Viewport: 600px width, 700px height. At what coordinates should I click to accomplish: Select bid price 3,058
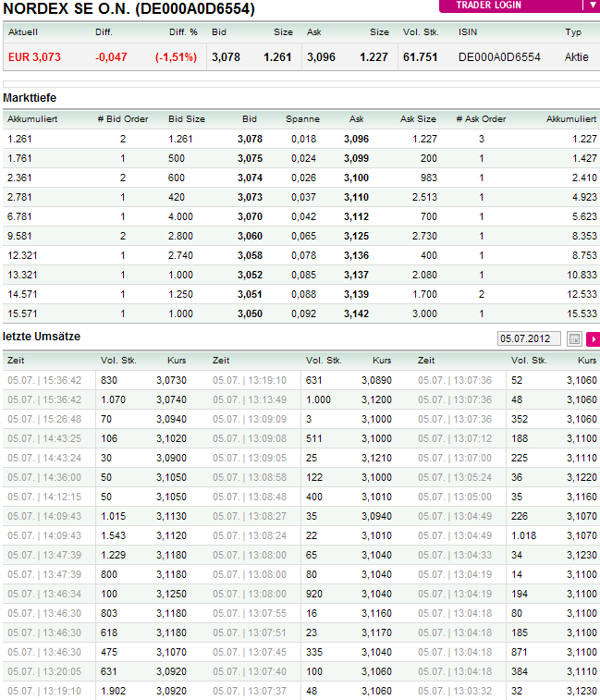tap(250, 255)
